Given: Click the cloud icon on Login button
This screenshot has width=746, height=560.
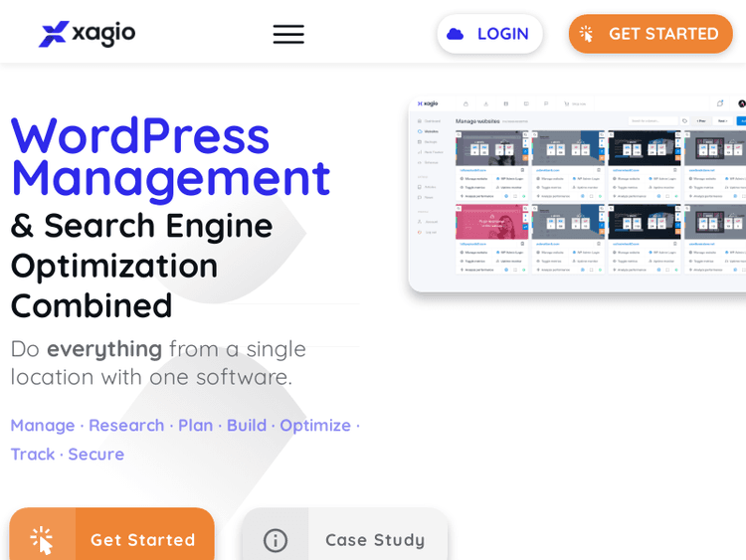Looking at the screenshot, I should (x=456, y=34).
